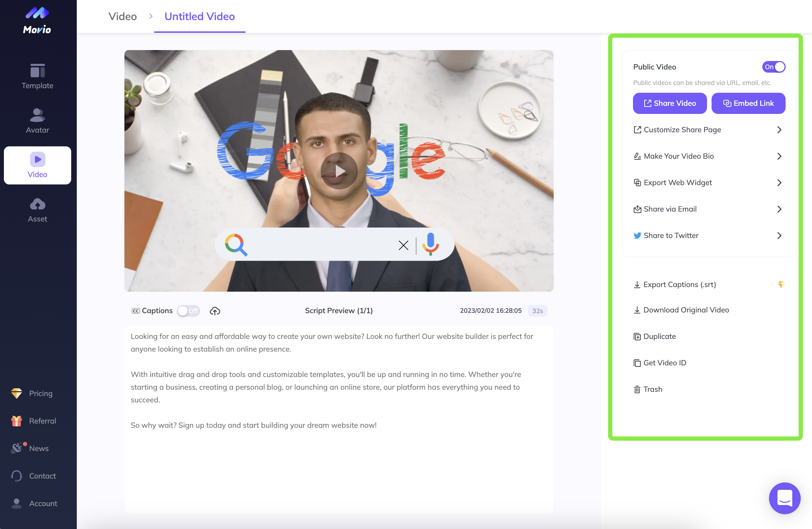Click the Get Video ID copy icon

637,363
